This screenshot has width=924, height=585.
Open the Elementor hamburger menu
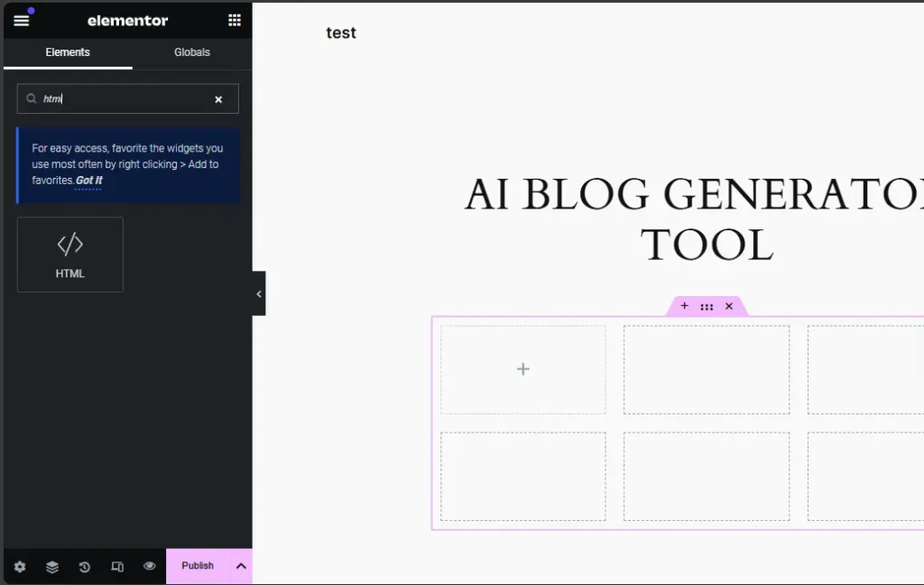pos(22,21)
